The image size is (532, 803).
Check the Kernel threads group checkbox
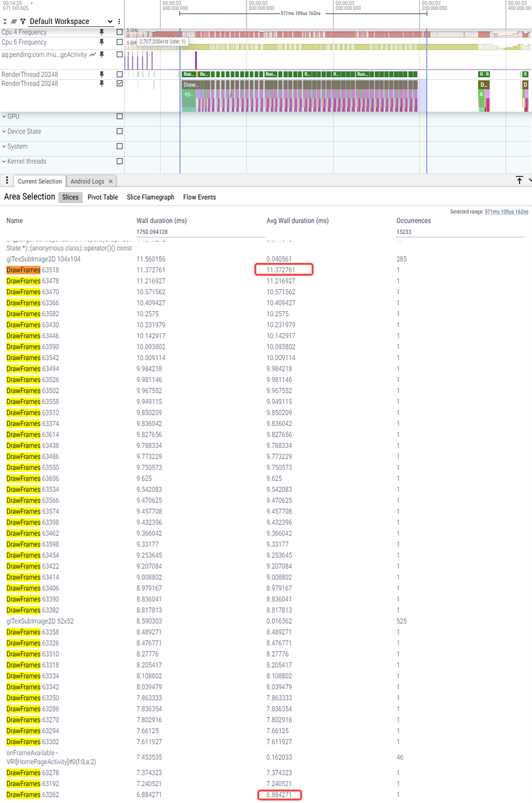coord(120,161)
